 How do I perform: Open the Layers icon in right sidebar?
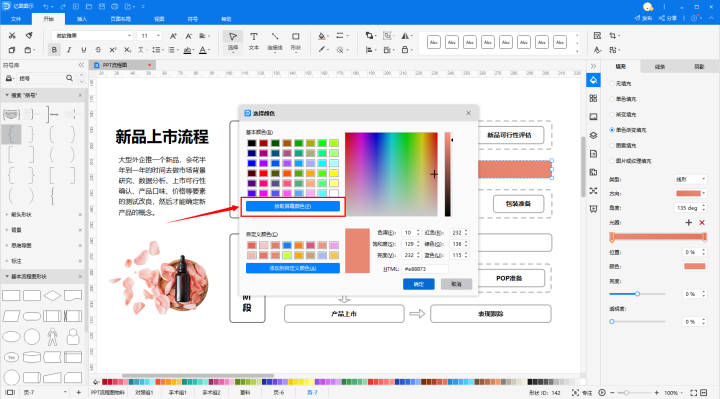click(x=593, y=135)
